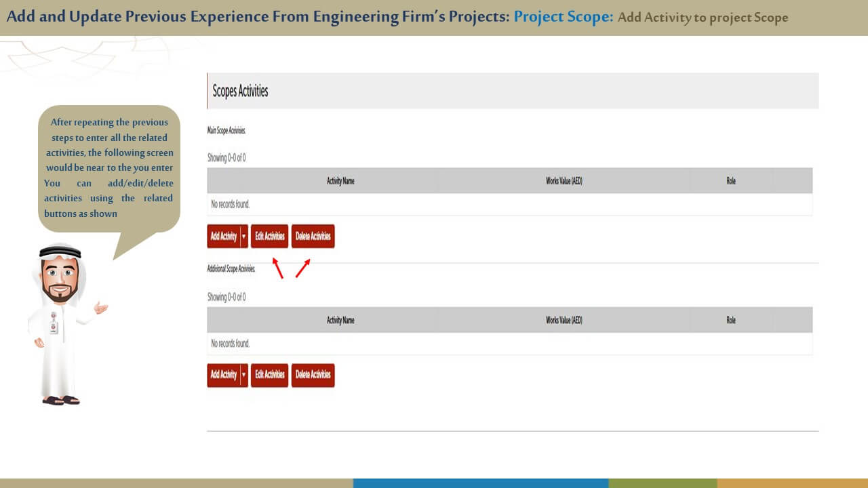Click Works Value (AED) header in Additional Scope table
The height and width of the screenshot is (488, 868).
[564, 320]
